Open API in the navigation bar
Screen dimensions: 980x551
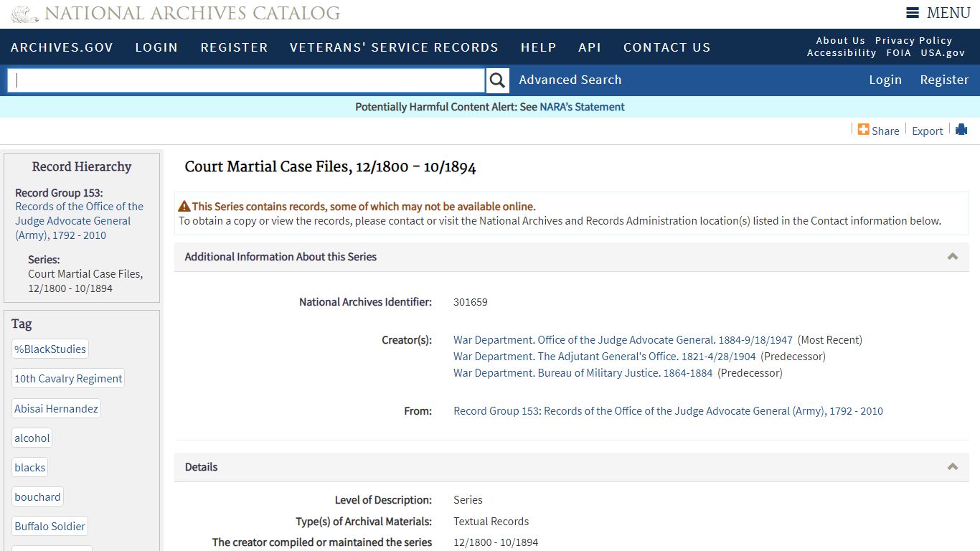(x=590, y=47)
